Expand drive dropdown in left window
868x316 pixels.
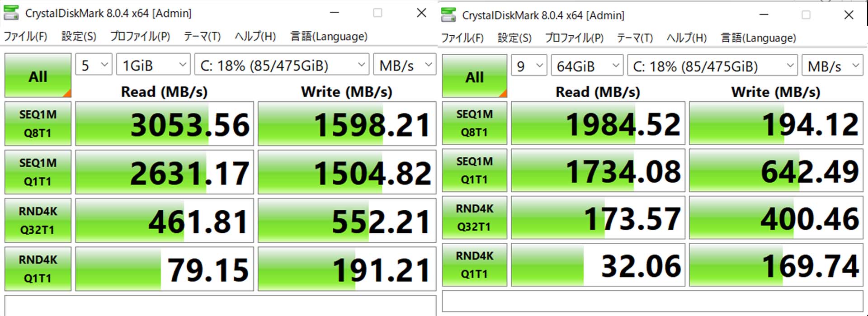click(x=282, y=65)
